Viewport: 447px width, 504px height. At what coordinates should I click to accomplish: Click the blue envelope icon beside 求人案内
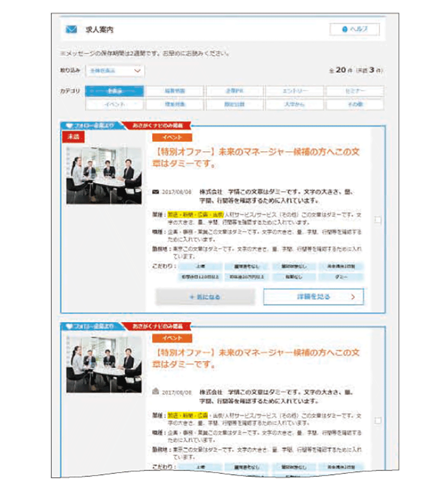(71, 30)
